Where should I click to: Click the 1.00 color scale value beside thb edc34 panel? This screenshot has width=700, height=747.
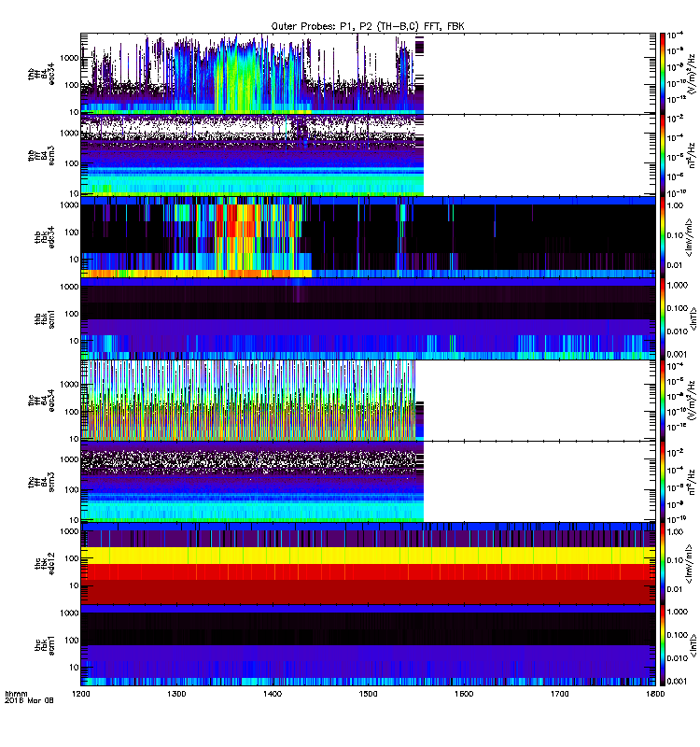(x=675, y=205)
